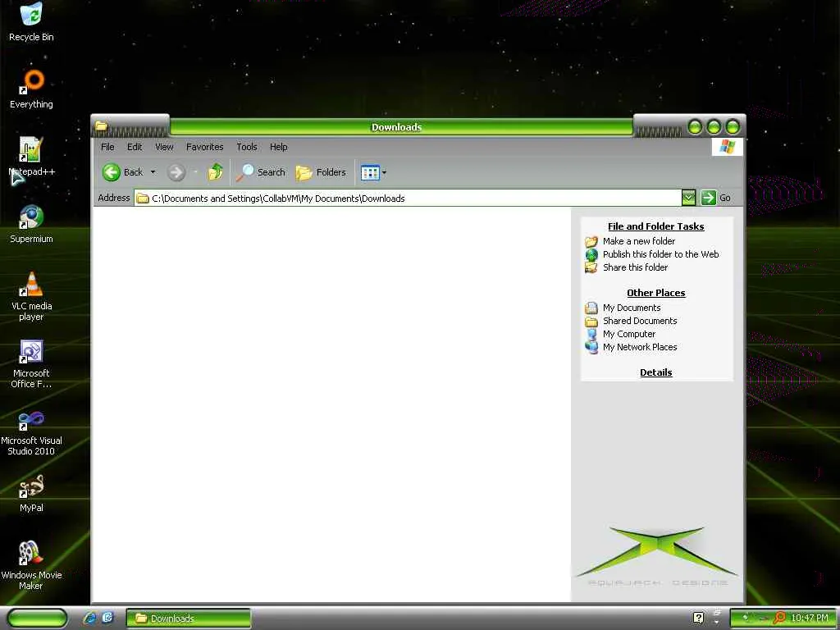Select the VLC media player desktop shortcut
The height and width of the screenshot is (630, 840).
click(31, 295)
